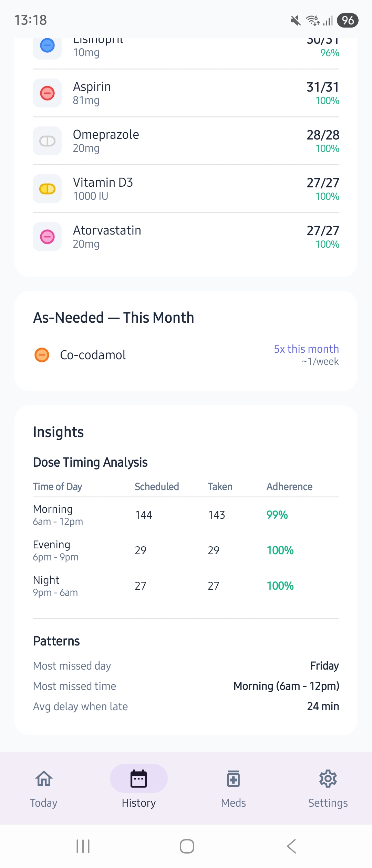Open the recent apps button
The height and width of the screenshot is (868, 372).
click(83, 846)
